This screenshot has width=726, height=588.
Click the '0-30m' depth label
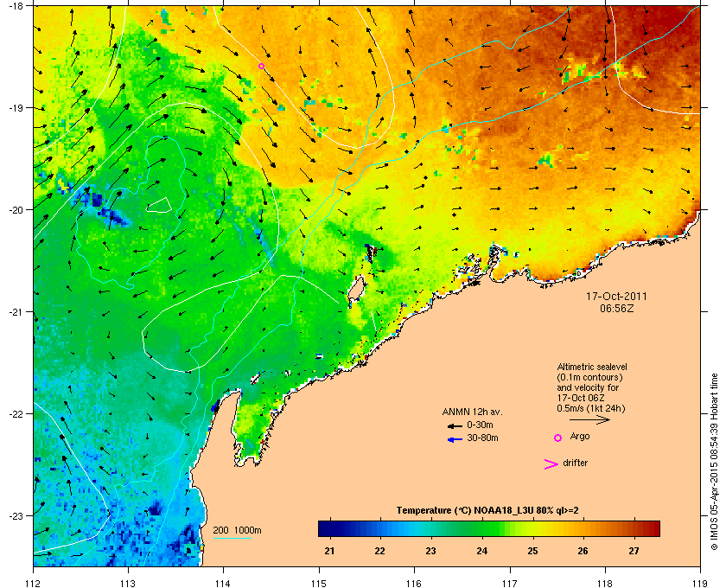coord(480,425)
